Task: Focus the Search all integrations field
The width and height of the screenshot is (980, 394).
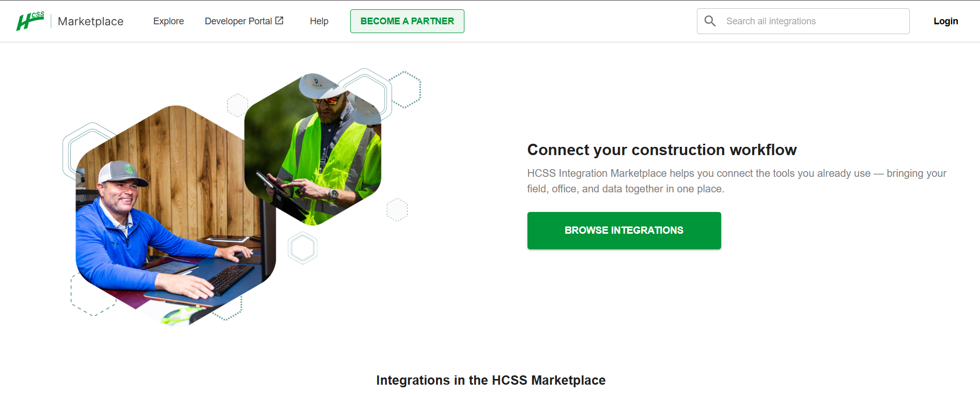Action: (x=803, y=21)
